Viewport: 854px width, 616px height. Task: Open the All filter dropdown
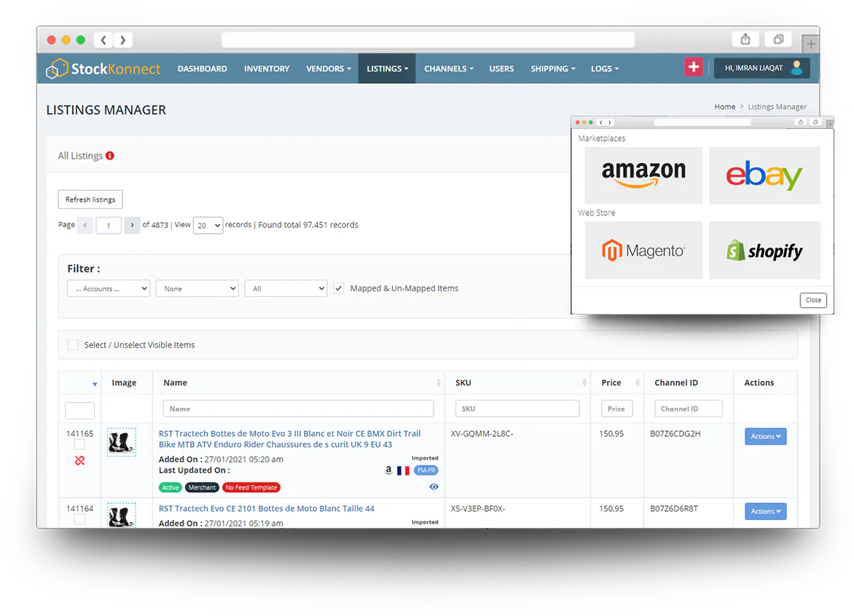pyautogui.click(x=286, y=288)
